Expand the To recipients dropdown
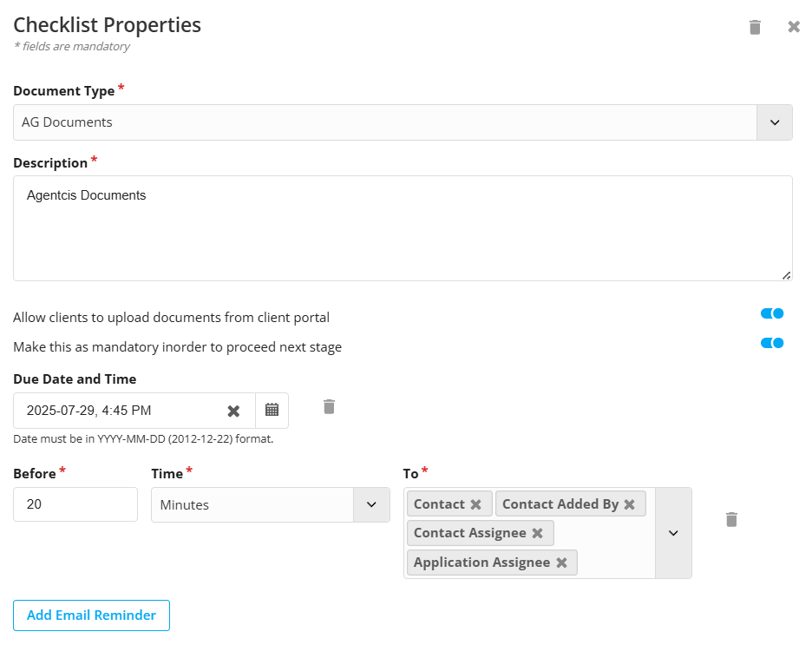Screen dimensions: 812x645 tap(673, 533)
